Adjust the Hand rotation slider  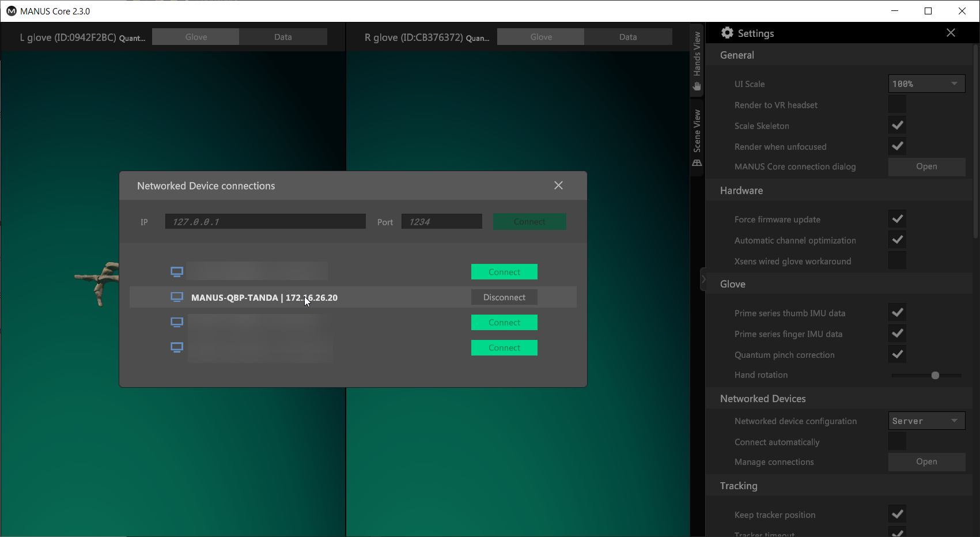(x=935, y=375)
